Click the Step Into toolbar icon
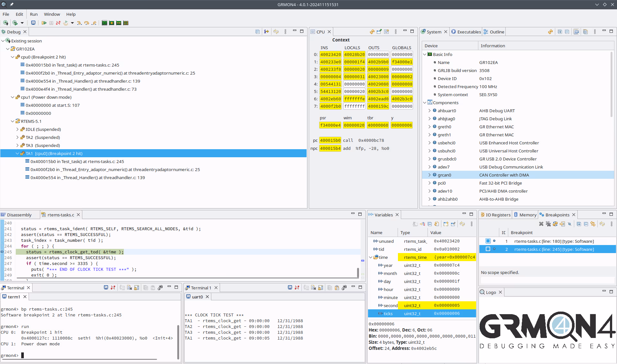 (x=79, y=23)
